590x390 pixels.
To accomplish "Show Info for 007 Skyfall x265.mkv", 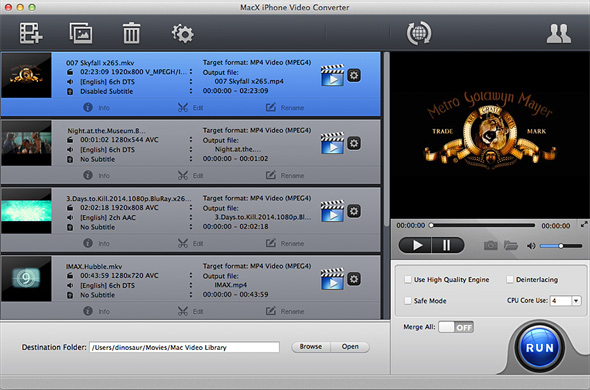I will coord(96,108).
